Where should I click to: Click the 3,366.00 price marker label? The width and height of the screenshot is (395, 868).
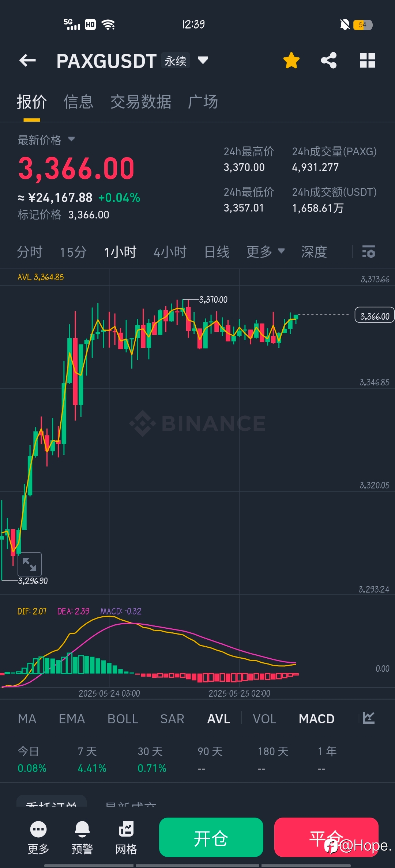click(375, 315)
